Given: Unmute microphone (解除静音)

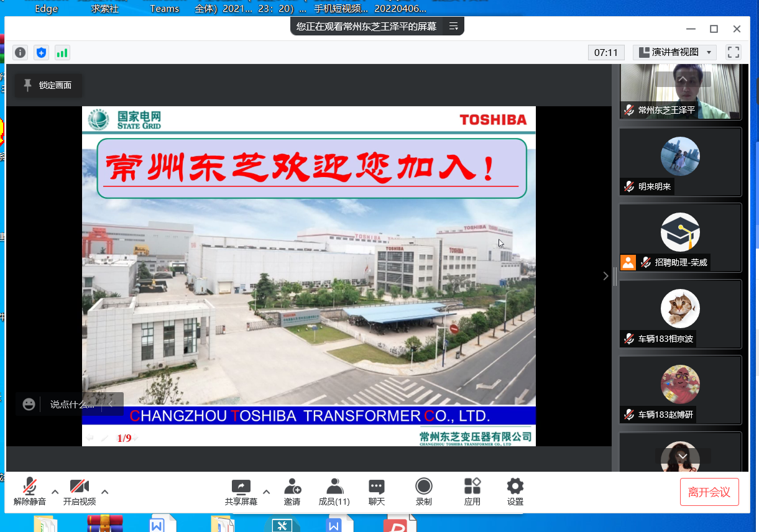Looking at the screenshot, I should [x=29, y=491].
